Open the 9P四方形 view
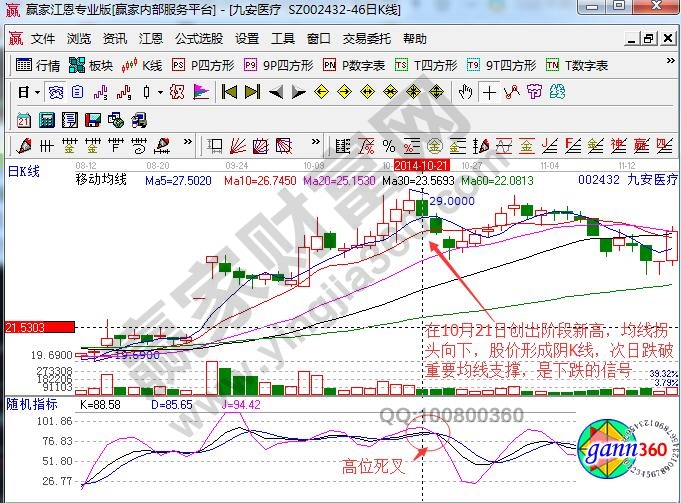The image size is (681, 503). (278, 66)
